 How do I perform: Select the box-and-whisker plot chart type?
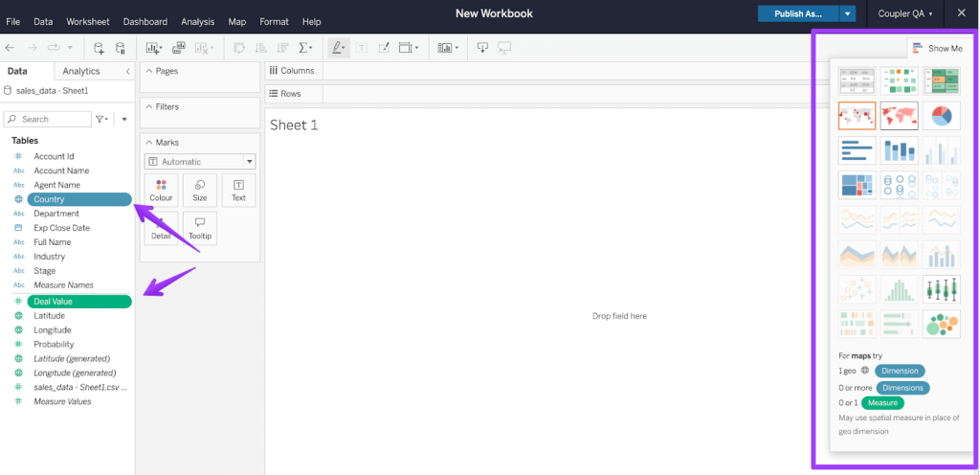tap(942, 289)
